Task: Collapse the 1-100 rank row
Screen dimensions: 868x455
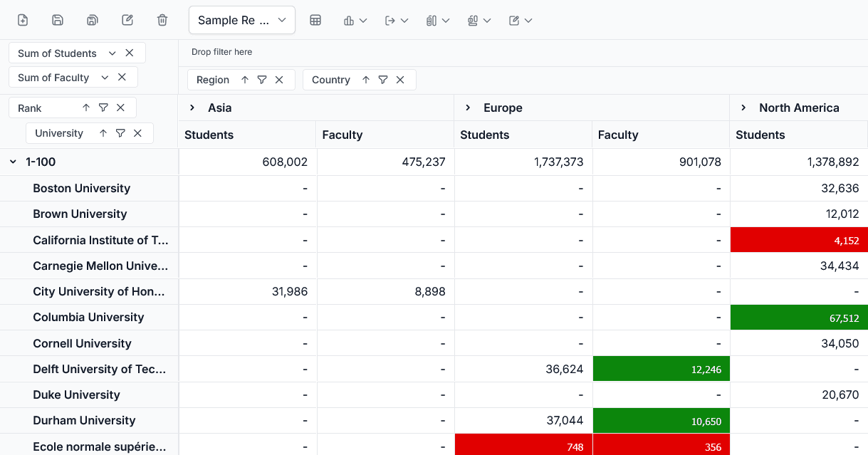Action: pyautogui.click(x=13, y=162)
